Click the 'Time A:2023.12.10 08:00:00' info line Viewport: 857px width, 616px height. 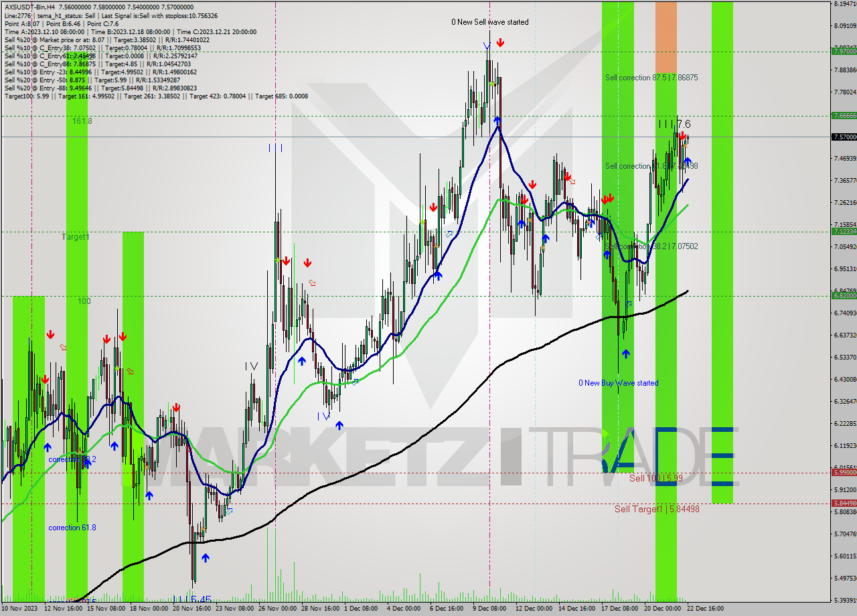[130, 31]
